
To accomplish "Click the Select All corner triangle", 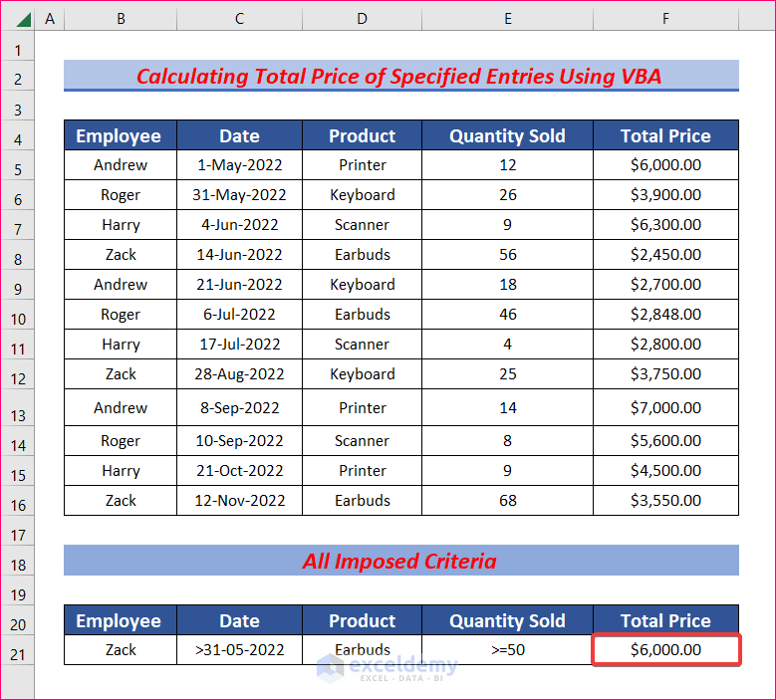I will coord(23,19).
